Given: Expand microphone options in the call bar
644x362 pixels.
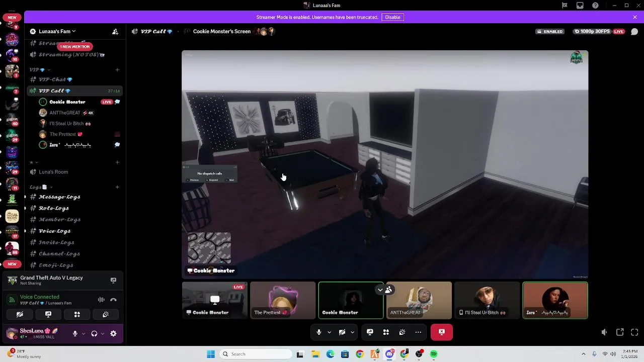Looking at the screenshot, I should [329, 332].
